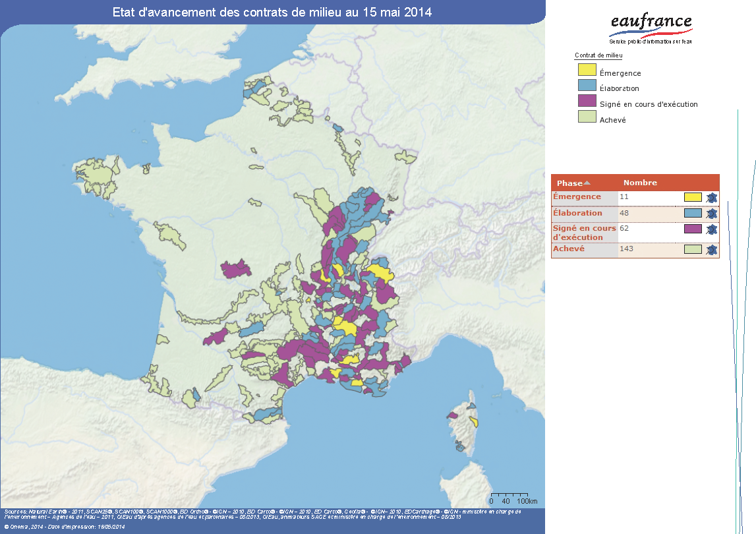Screen dimensions: 756x534
Task: Open the Élaboration phase link in table
Action: 577,213
